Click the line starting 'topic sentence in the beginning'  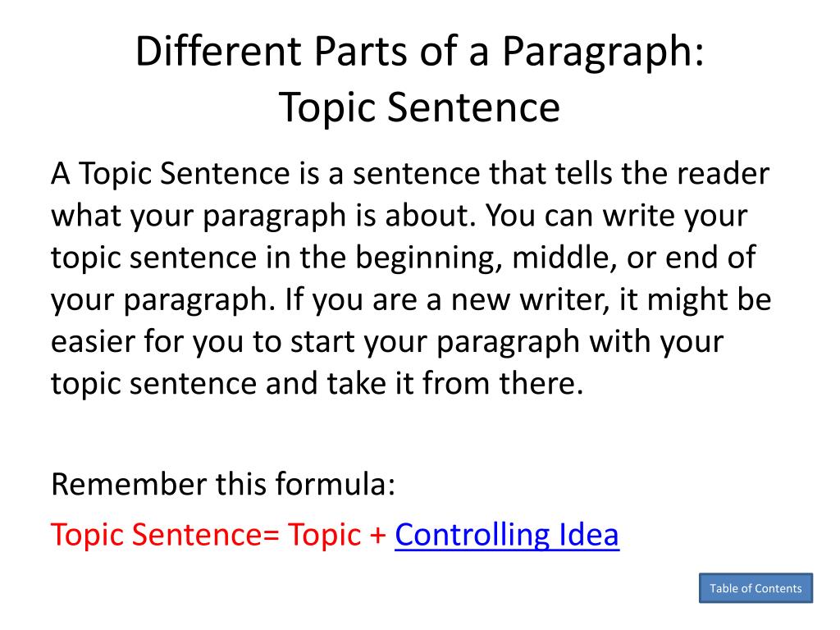click(403, 258)
